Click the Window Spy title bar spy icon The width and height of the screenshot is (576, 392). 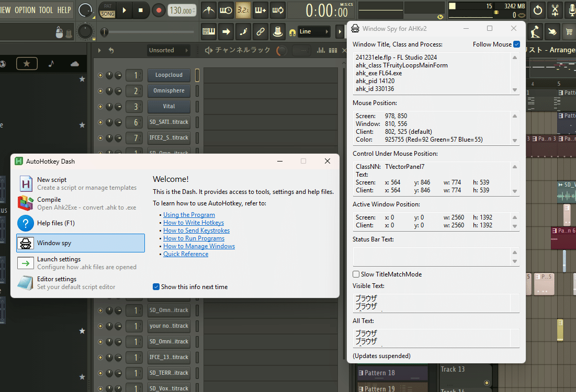(355, 28)
